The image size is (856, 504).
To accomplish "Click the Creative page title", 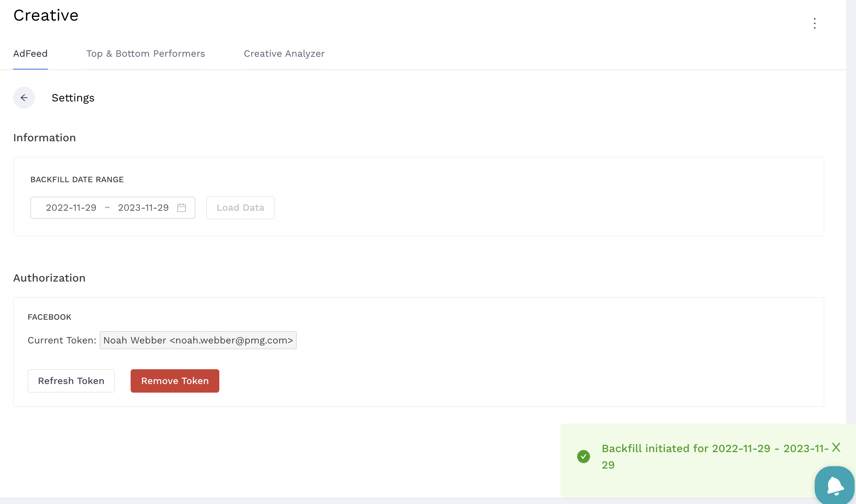I will click(45, 15).
